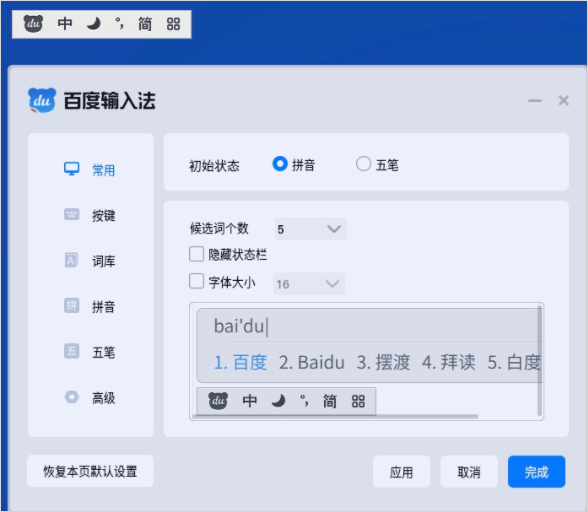Toggle Chinese mode (中) in top status bar
588x512 pixels.
[x=65, y=24]
